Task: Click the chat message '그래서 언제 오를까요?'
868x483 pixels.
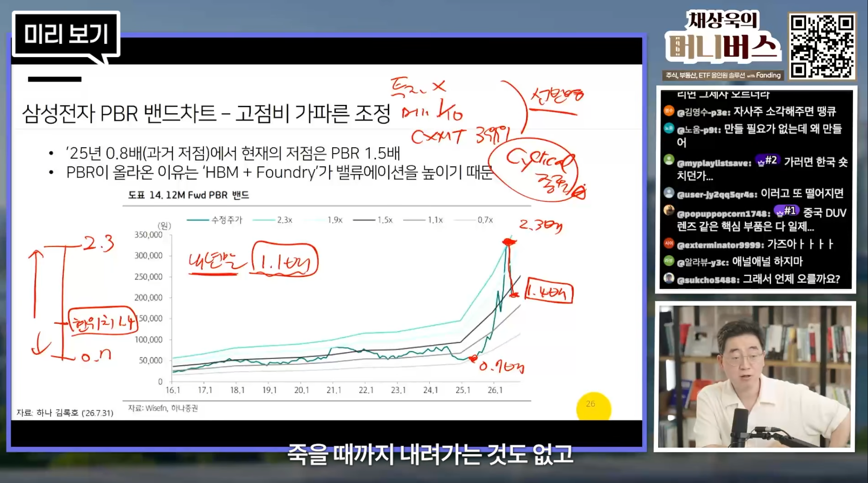Action: [792, 279]
